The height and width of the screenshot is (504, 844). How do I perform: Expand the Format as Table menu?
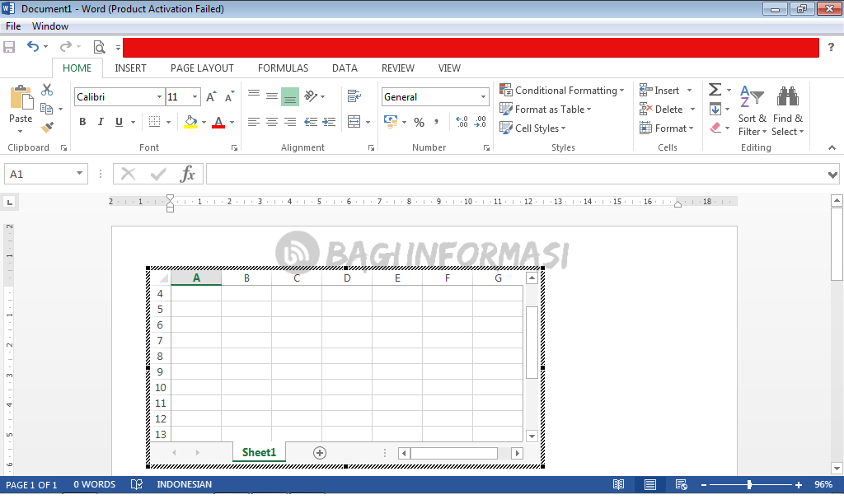click(x=546, y=110)
